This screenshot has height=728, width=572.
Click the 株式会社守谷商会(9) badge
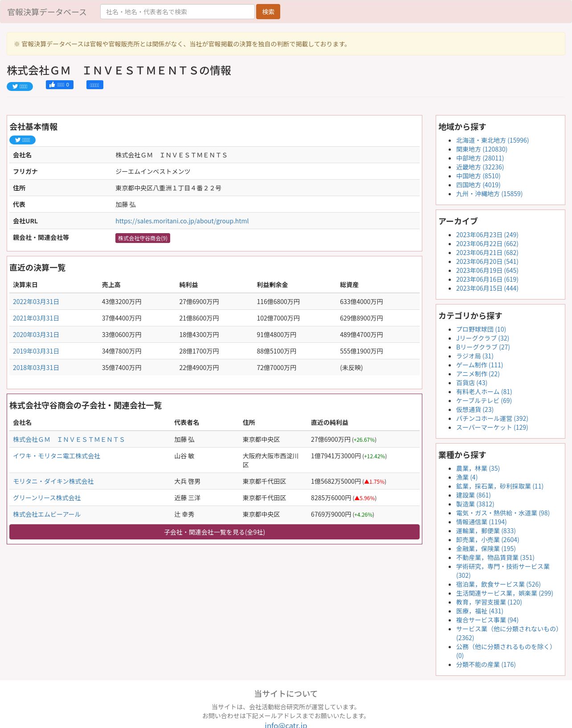coord(143,238)
